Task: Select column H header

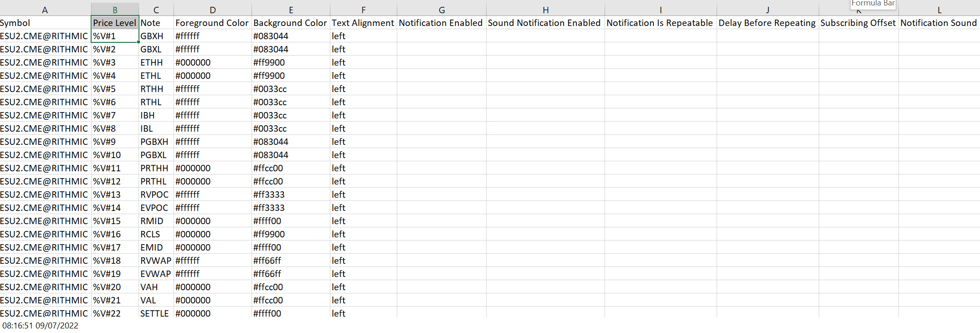Action: [545, 10]
